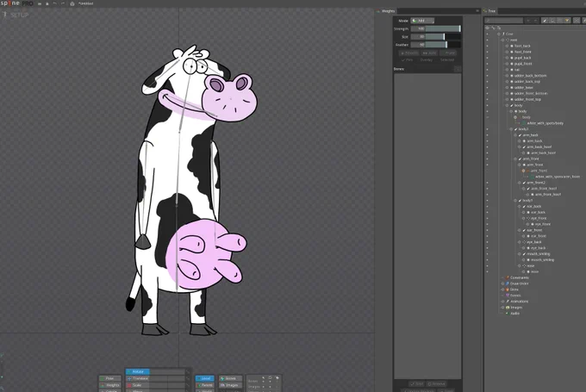Collapse the root bone node
Image resolution: width=586 pixels, height=392 pixels.
(x=503, y=40)
